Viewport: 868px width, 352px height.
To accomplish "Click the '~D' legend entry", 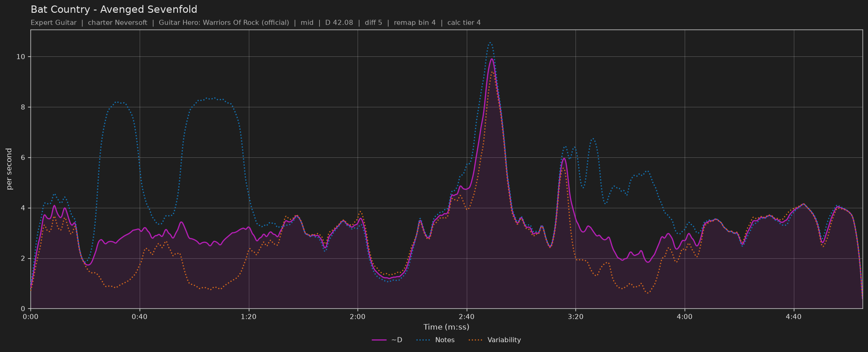I will tap(387, 340).
